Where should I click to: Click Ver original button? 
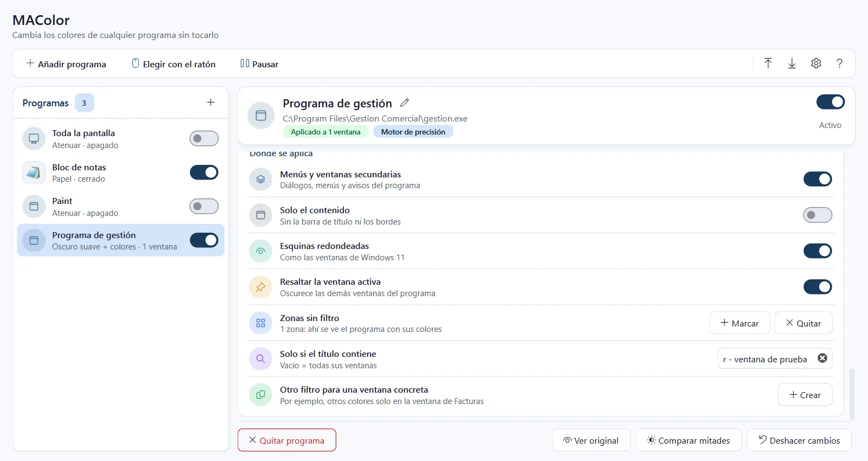click(591, 440)
